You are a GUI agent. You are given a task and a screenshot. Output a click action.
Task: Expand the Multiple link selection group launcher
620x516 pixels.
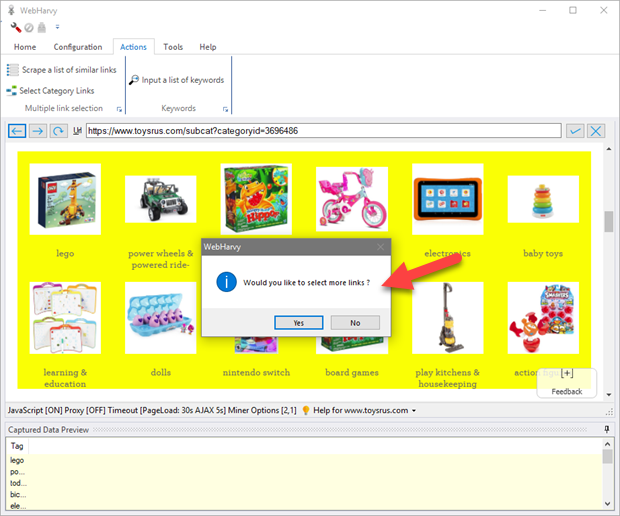tap(119, 109)
